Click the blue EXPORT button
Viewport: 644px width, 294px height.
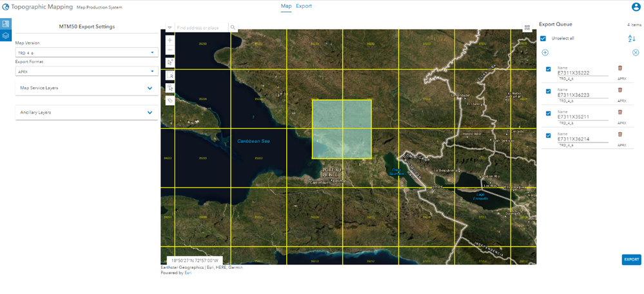(x=631, y=260)
